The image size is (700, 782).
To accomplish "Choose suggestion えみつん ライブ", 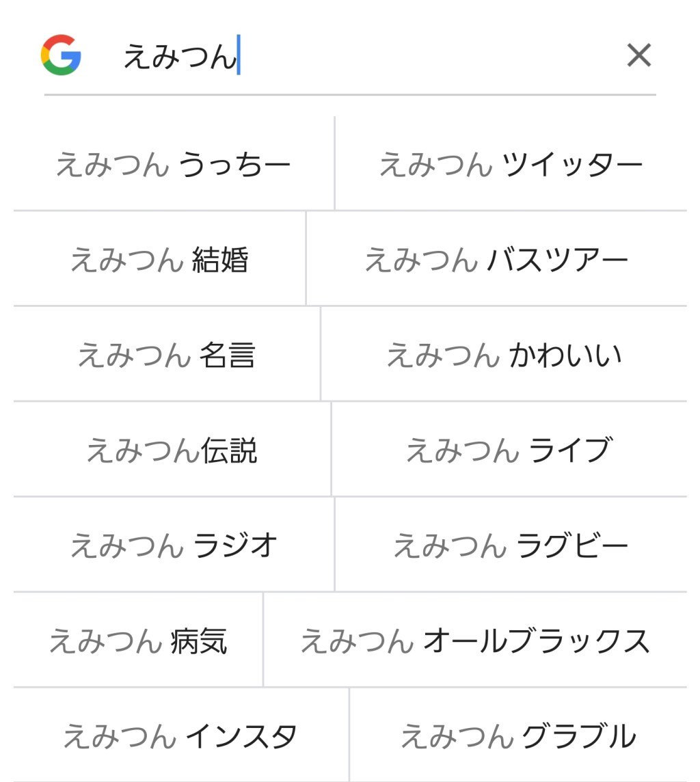I will 509,450.
